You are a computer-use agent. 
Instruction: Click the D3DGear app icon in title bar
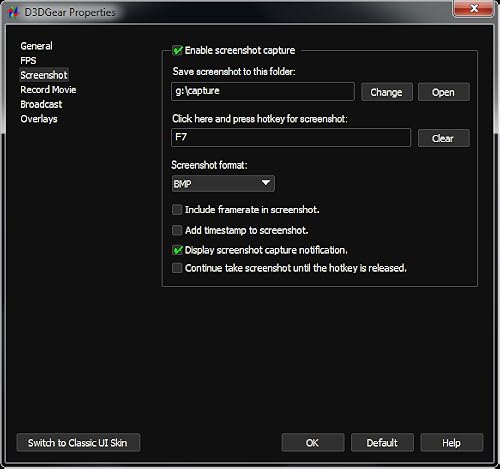pos(13,13)
